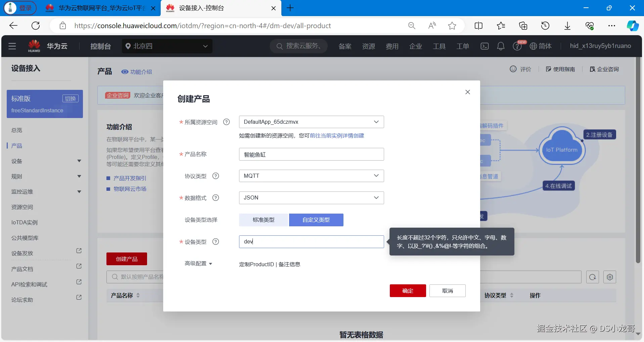This screenshot has width=644, height=342.
Task: Open 论坛求助 external link icon
Action: (x=79, y=297)
